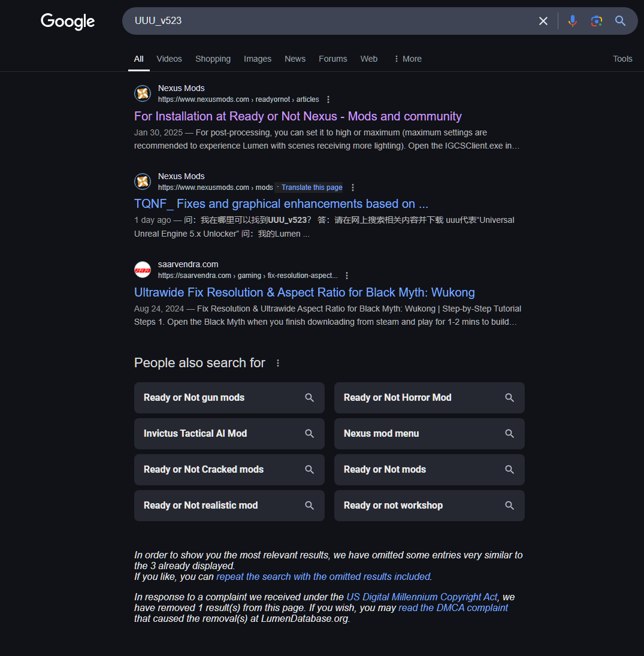Open options for first Nexus Mods result
Viewport: 644px width, 656px height.
coord(328,99)
